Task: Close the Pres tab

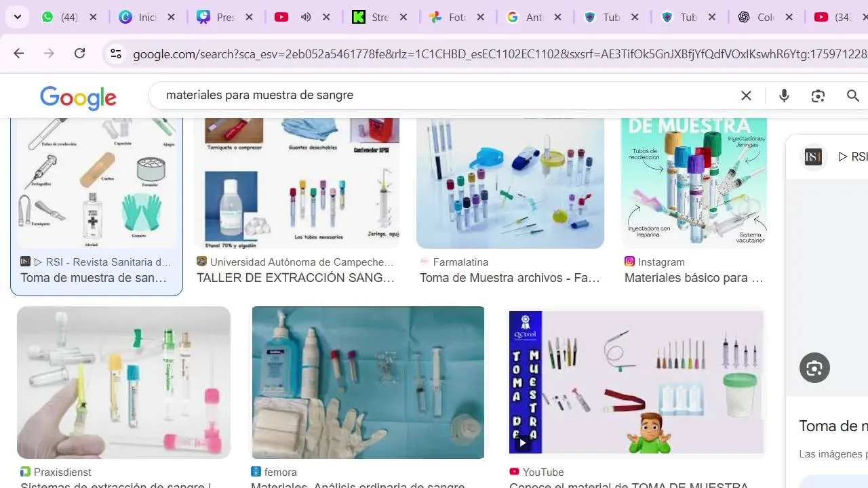Action: 249,17
